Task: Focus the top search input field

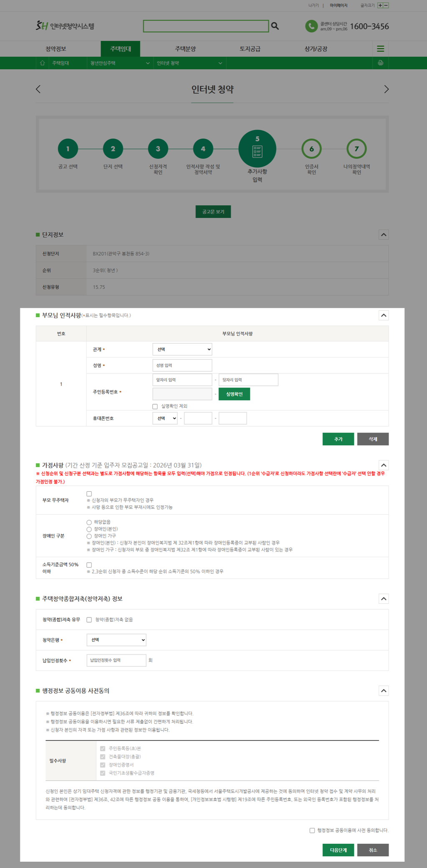Action: (x=206, y=26)
